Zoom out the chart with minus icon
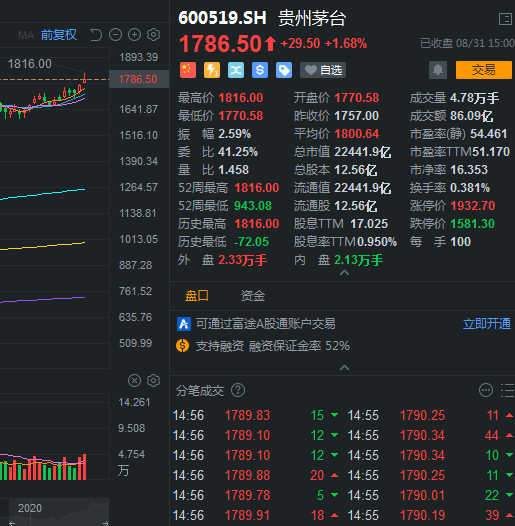This screenshot has height=526, width=515. 115,35
